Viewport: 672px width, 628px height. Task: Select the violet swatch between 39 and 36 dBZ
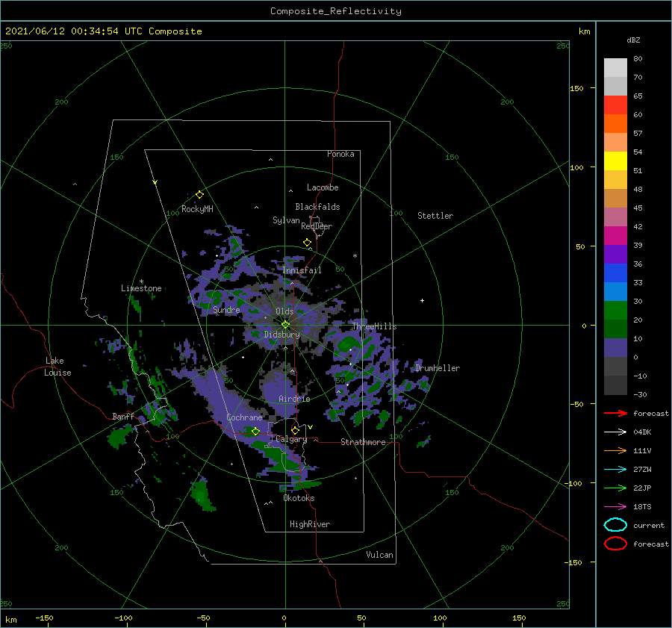tap(615, 254)
